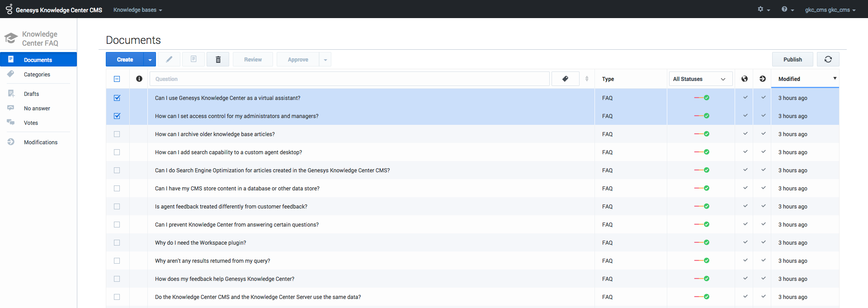Open the help question mark menu
This screenshot has height=308, width=868.
787,9
